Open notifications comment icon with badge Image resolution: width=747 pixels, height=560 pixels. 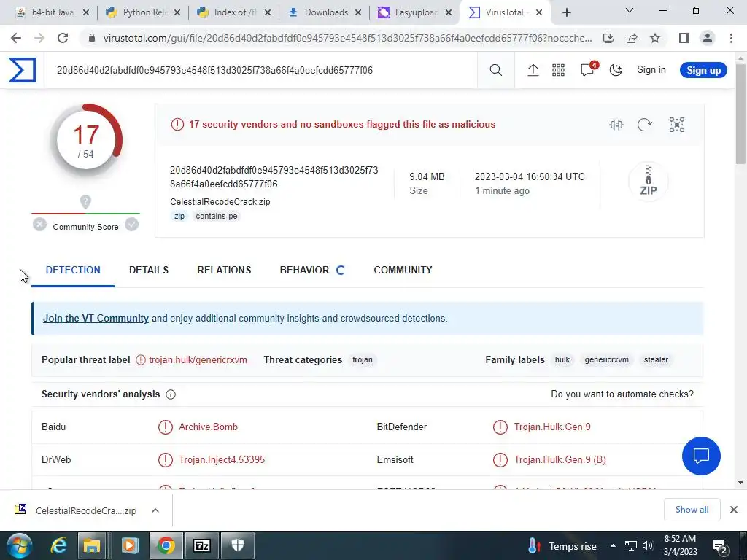point(589,69)
